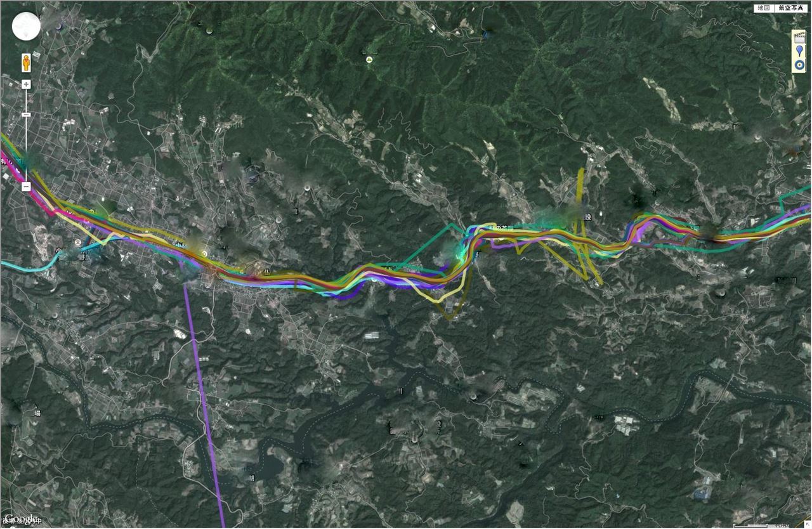Zoom in with the plus button
This screenshot has width=812, height=529.
(x=26, y=84)
